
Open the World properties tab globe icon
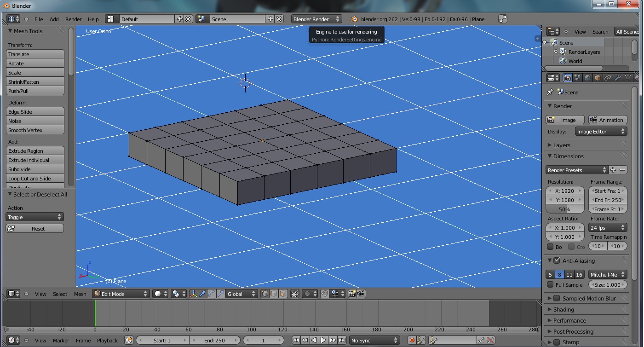click(587, 78)
